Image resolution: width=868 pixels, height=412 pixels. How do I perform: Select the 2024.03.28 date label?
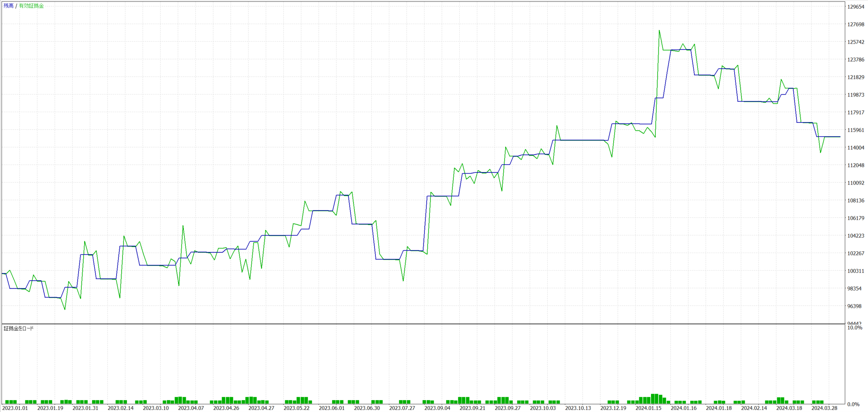coord(824,408)
